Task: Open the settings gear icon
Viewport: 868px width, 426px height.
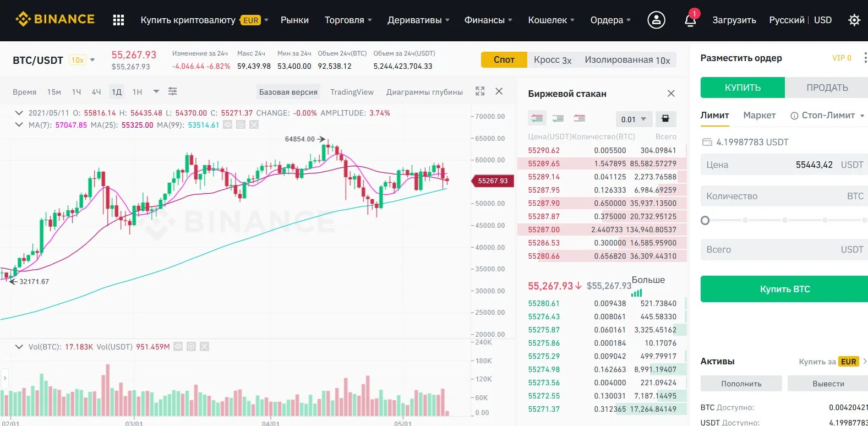Action: (x=854, y=20)
